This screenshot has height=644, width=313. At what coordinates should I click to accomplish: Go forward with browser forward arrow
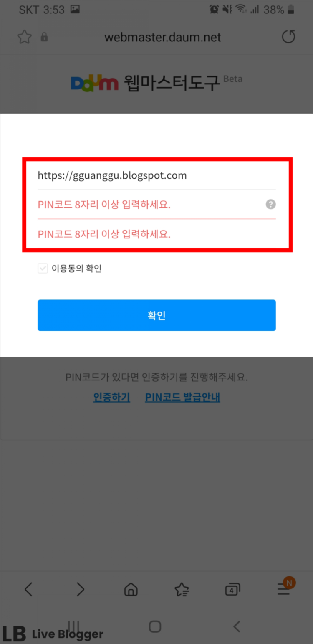coord(80,589)
